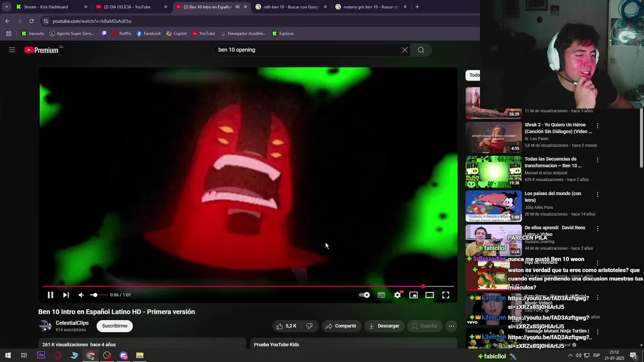Image resolution: width=644 pixels, height=362 pixels.
Task: Open the CelestialClips channel name link
Action: 72,323
